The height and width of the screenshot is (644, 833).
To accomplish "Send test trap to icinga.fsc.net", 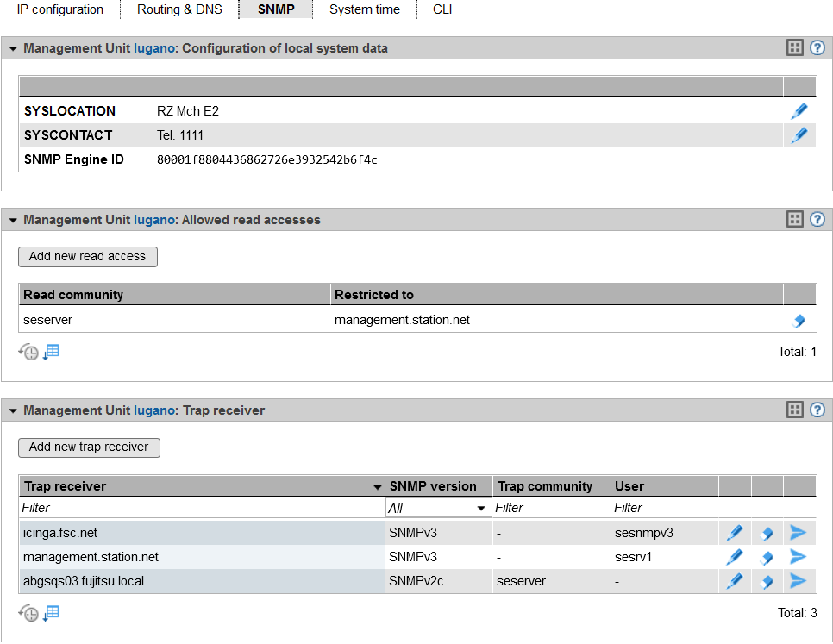I will [799, 534].
